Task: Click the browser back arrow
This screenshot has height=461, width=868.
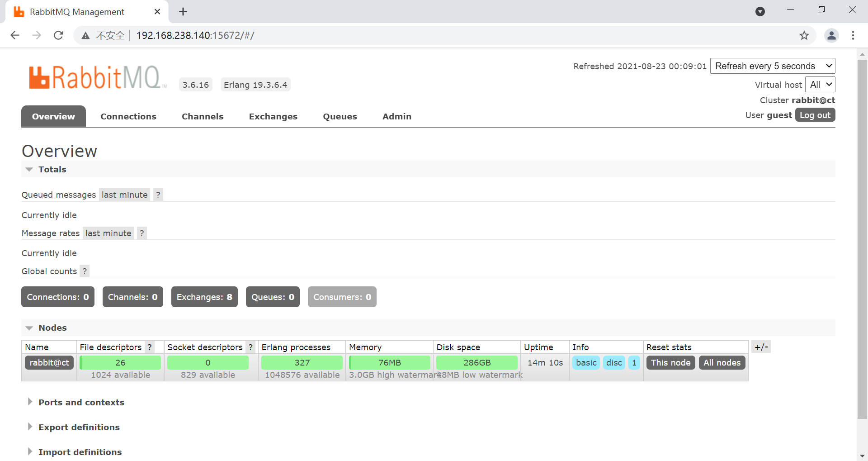Action: click(15, 35)
